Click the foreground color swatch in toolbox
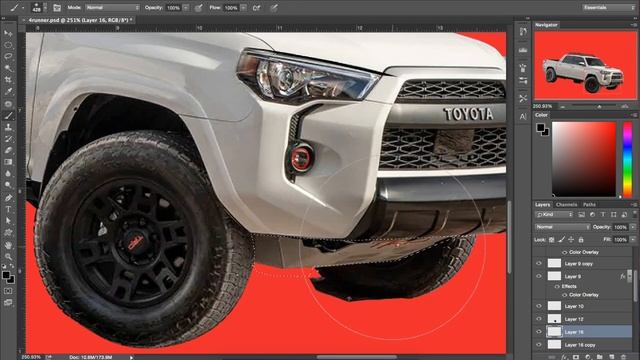This screenshot has width=640, height=360. (6, 275)
